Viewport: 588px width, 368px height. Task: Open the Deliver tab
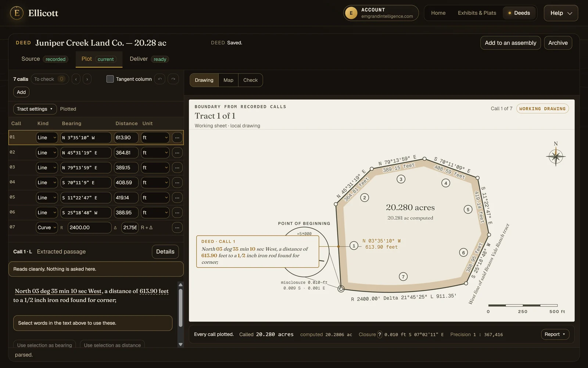tap(149, 59)
